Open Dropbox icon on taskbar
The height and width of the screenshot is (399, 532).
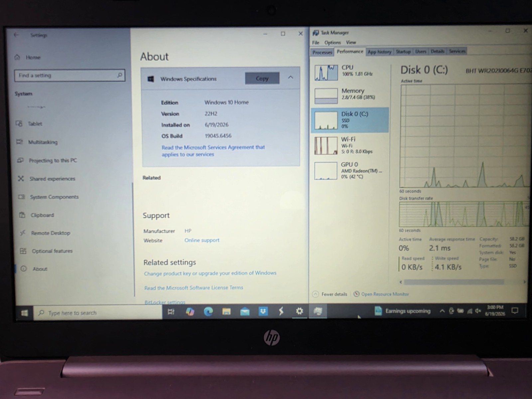tap(263, 311)
